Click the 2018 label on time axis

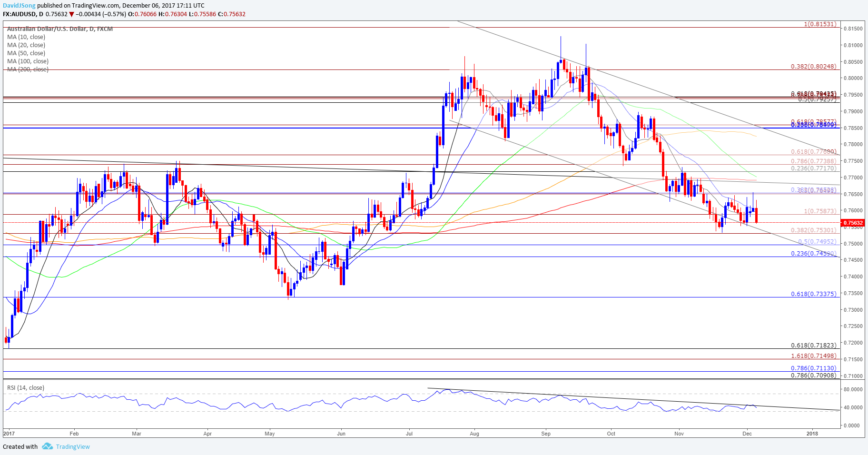point(812,434)
